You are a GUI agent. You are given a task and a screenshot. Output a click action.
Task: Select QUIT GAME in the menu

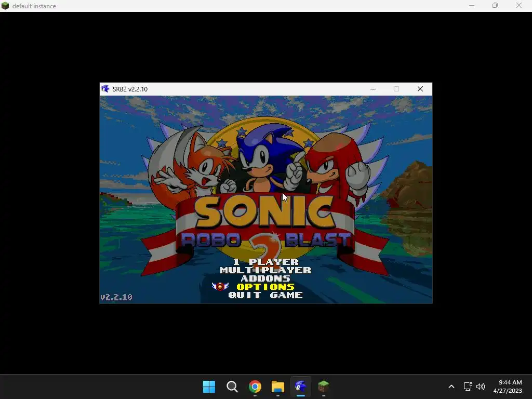[265, 295]
